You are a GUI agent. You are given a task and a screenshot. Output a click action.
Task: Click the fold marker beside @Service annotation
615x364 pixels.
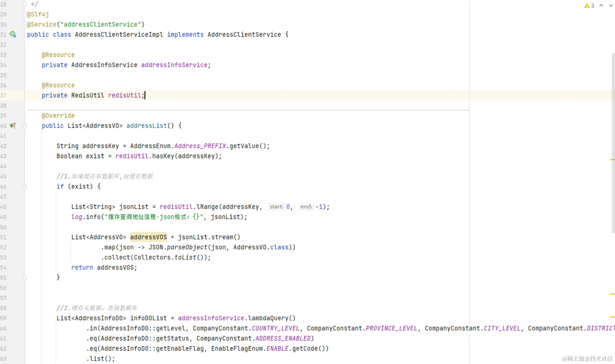tap(25, 24)
